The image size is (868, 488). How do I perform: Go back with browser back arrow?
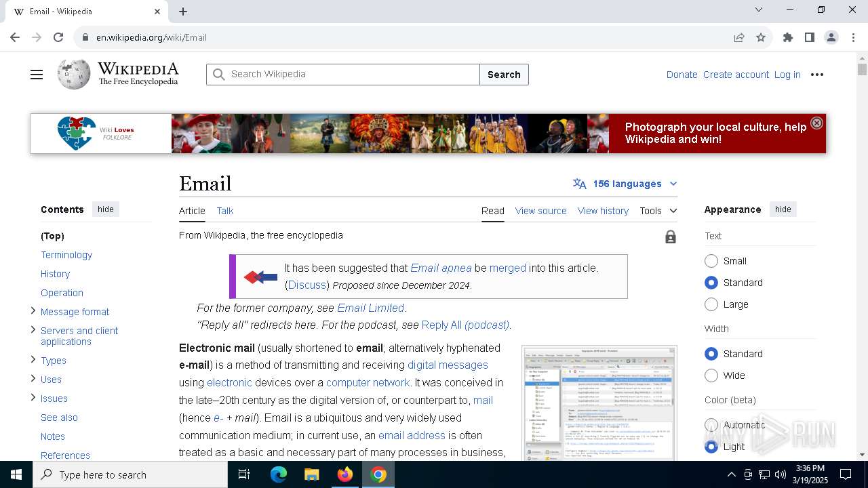point(15,37)
